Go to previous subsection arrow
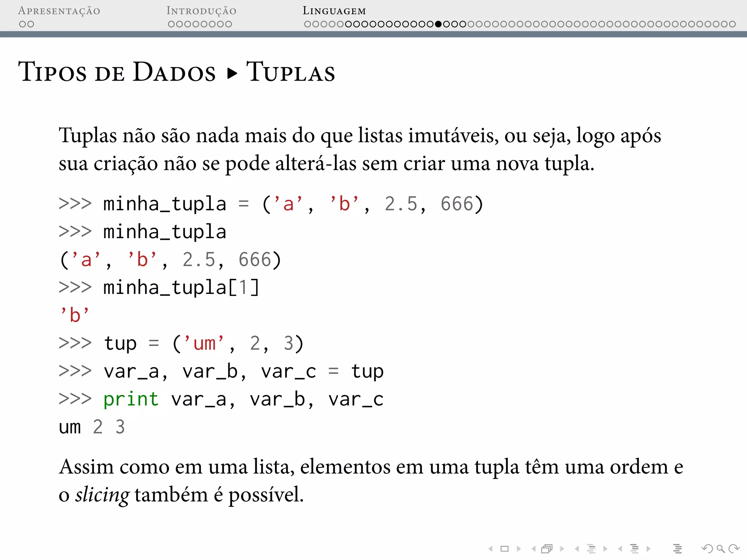Screen dimensions: 747x560 pyautogui.click(x=577, y=549)
